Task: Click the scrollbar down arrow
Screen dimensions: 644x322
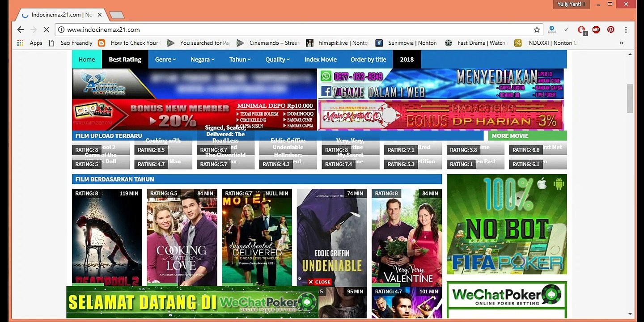Action: [x=630, y=314]
